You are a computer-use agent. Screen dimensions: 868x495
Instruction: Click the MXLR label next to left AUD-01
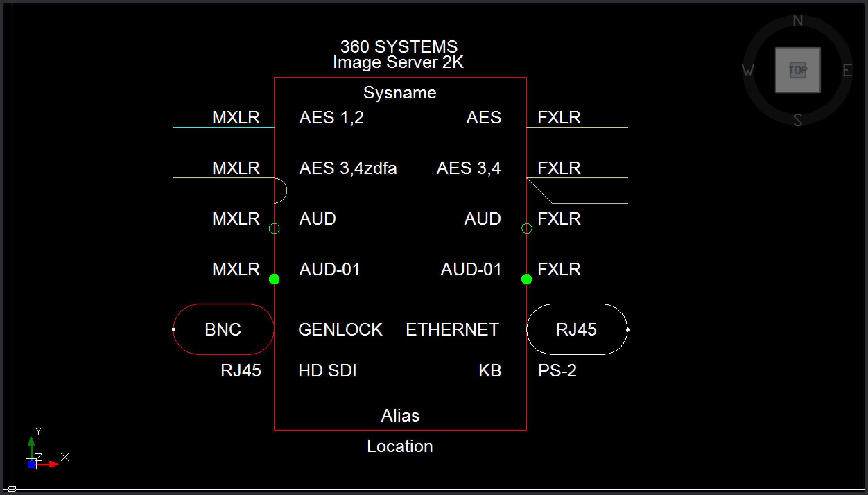point(236,269)
